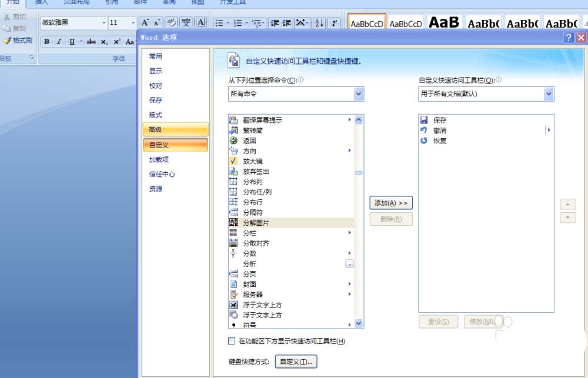Click the command list scroll down arrow
The image size is (588, 378).
click(359, 323)
